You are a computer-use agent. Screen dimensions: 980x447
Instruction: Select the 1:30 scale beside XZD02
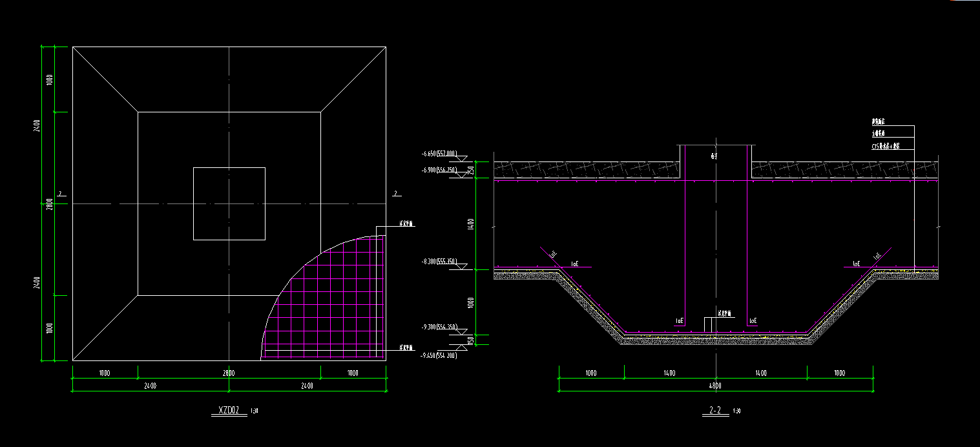254,411
